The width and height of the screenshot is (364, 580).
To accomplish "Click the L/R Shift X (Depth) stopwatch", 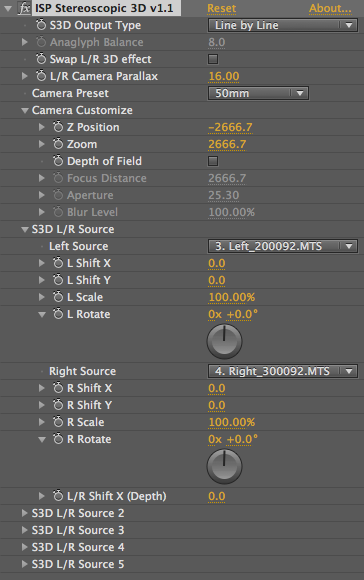I will coord(58,496).
